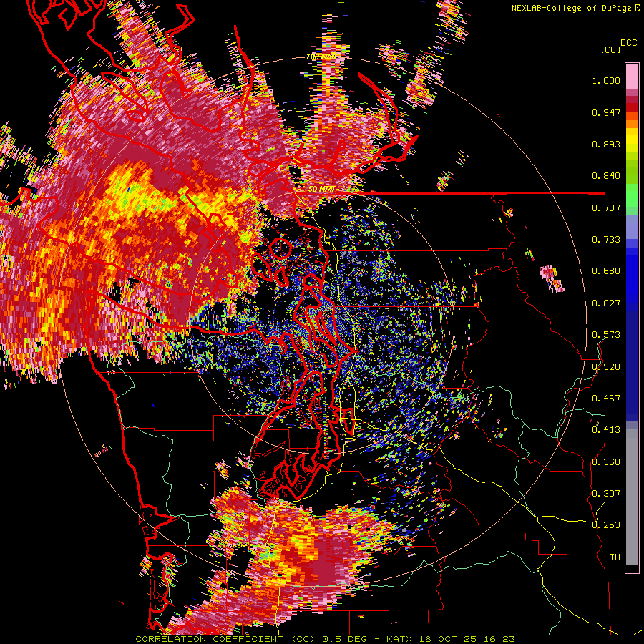Click the 0.733 scale value
The image size is (644, 644).
(606, 240)
